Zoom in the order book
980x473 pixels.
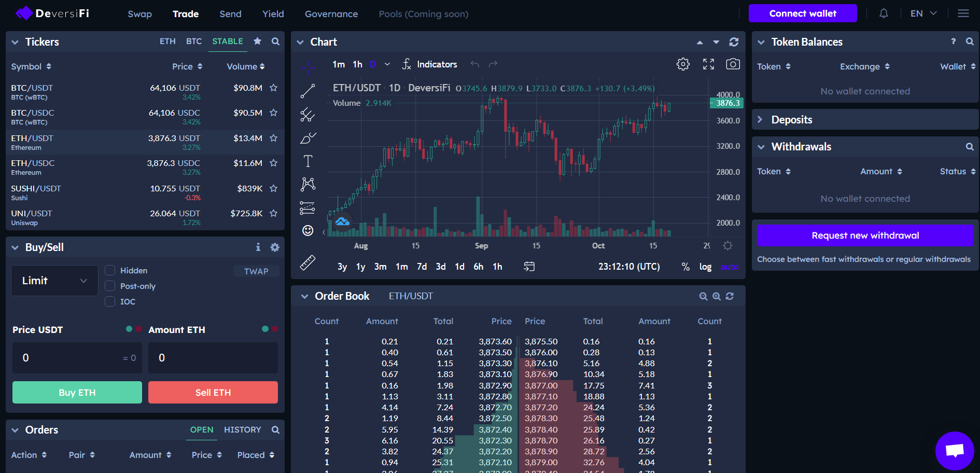(717, 296)
